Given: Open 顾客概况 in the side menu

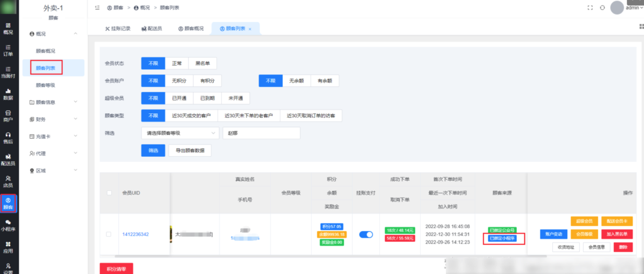Looking at the screenshot, I should (45, 51).
